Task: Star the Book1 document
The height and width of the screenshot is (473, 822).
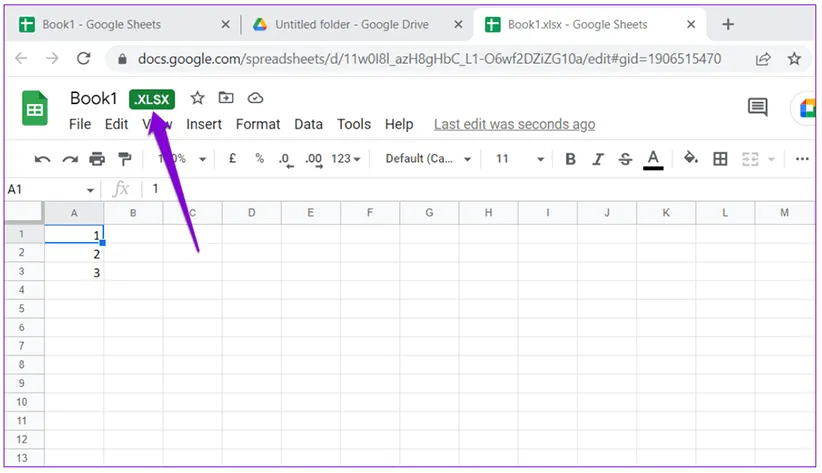Action: click(x=197, y=98)
